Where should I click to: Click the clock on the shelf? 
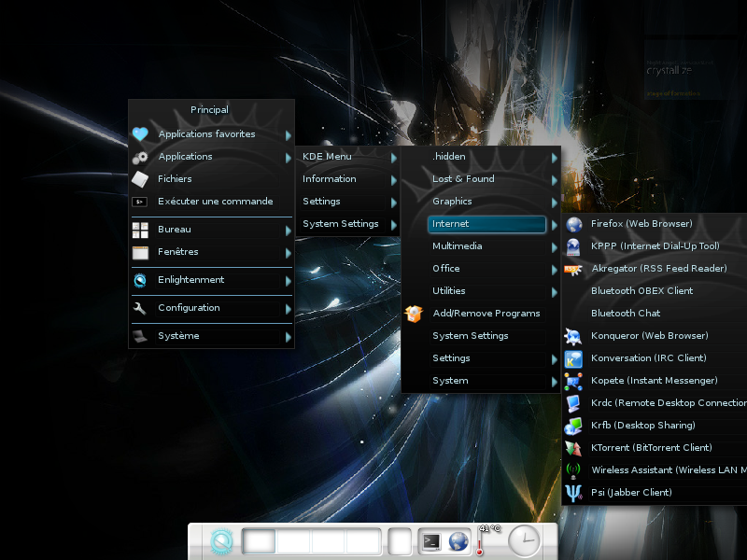pos(524,540)
